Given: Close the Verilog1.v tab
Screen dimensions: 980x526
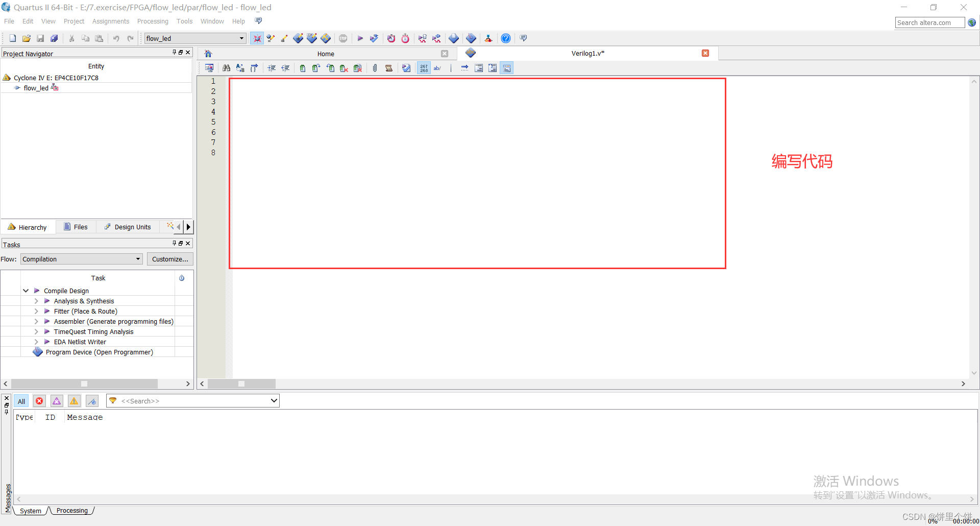Looking at the screenshot, I should pos(705,53).
